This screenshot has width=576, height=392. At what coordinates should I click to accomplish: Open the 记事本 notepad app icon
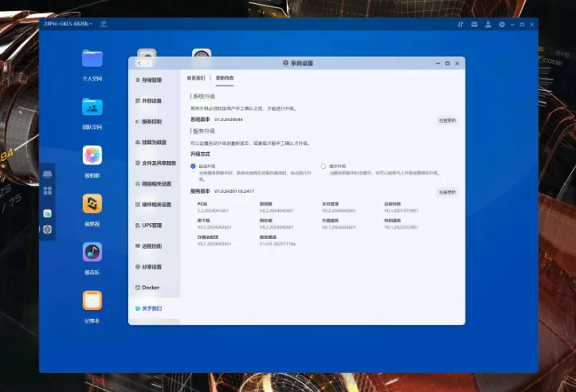pos(92,300)
